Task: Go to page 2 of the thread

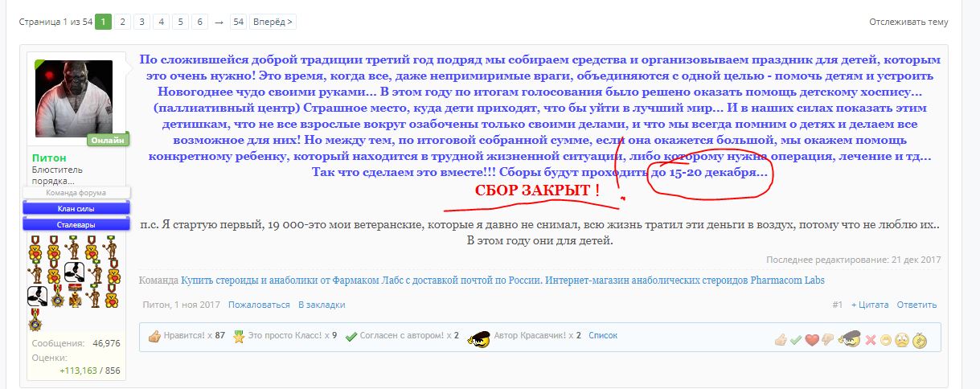Action: pos(122,22)
